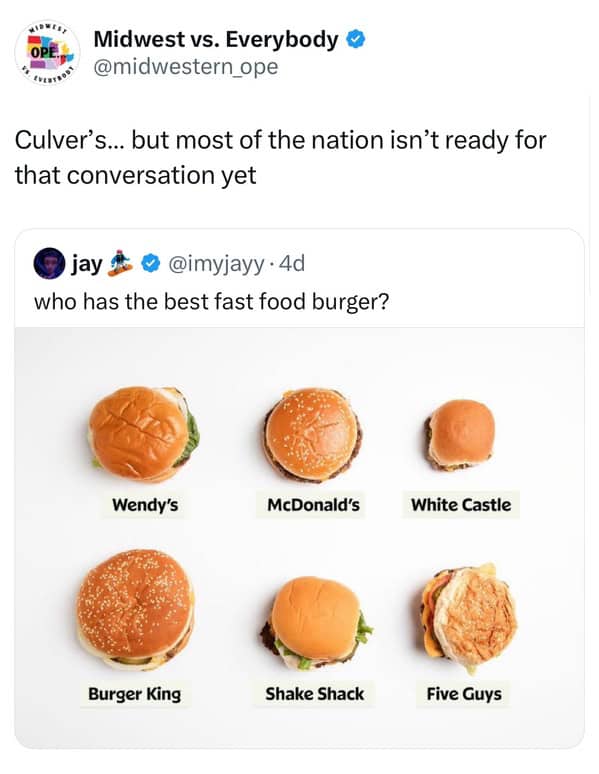Open the @imyjayy handle link

click(216, 264)
